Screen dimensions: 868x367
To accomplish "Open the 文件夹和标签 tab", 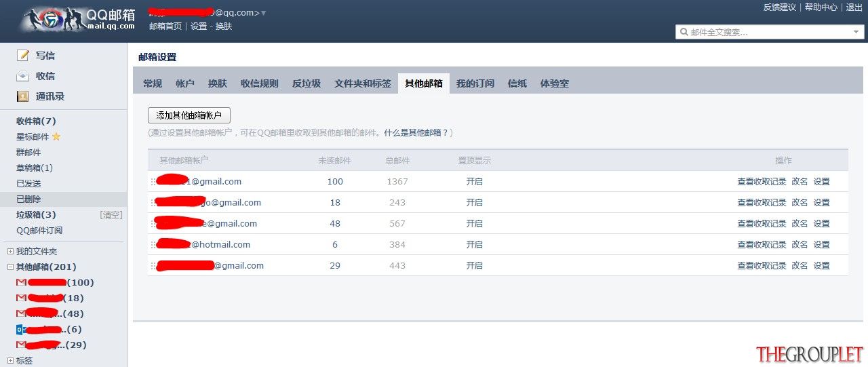I will coord(363,83).
